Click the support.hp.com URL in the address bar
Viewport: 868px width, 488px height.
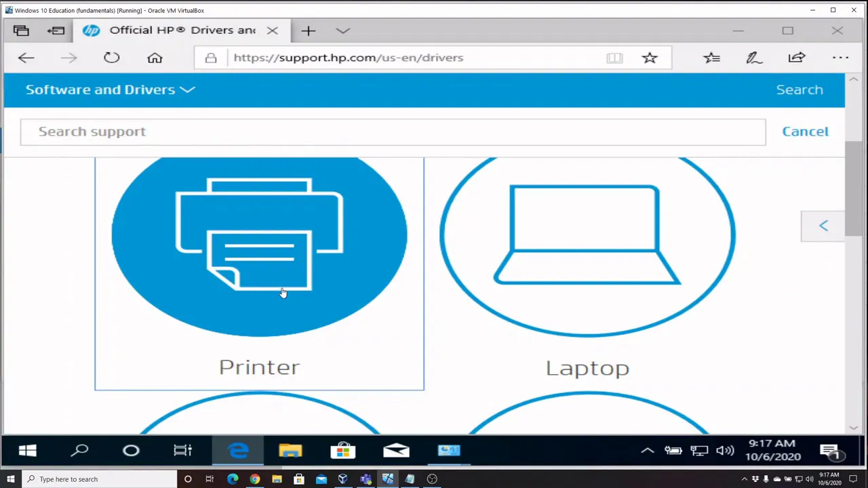(349, 58)
